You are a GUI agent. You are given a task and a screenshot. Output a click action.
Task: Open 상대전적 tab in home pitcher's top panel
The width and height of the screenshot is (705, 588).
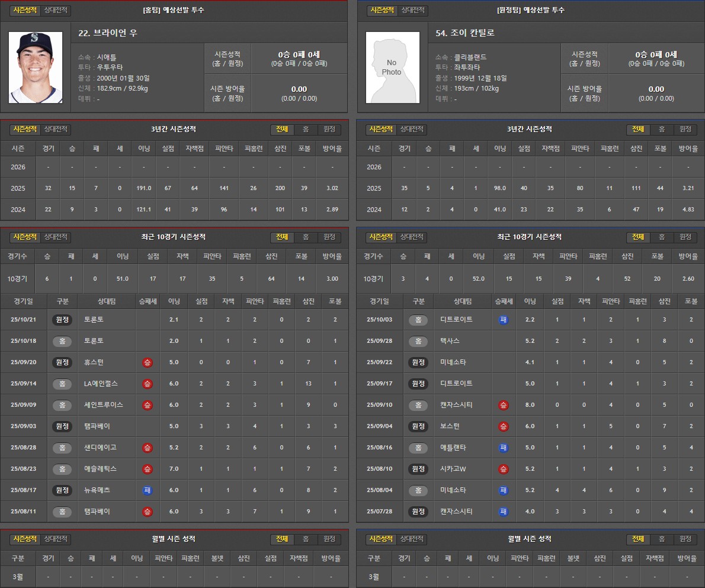(57, 10)
